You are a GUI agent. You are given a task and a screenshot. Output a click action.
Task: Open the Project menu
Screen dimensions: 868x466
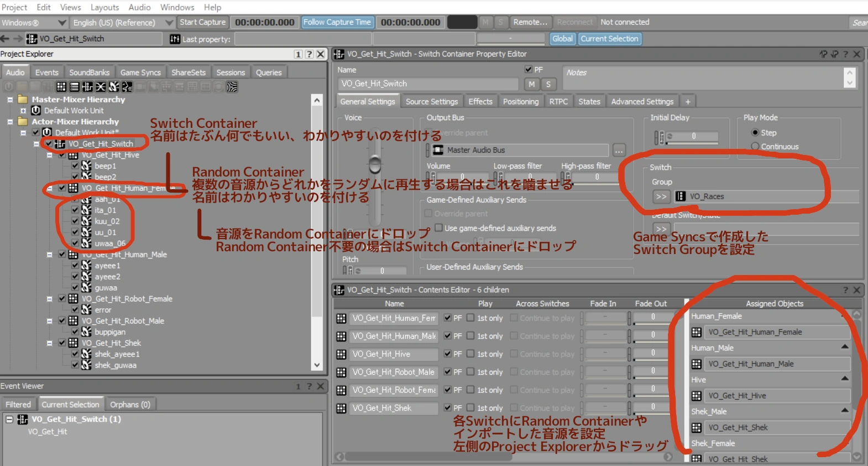[14, 7]
